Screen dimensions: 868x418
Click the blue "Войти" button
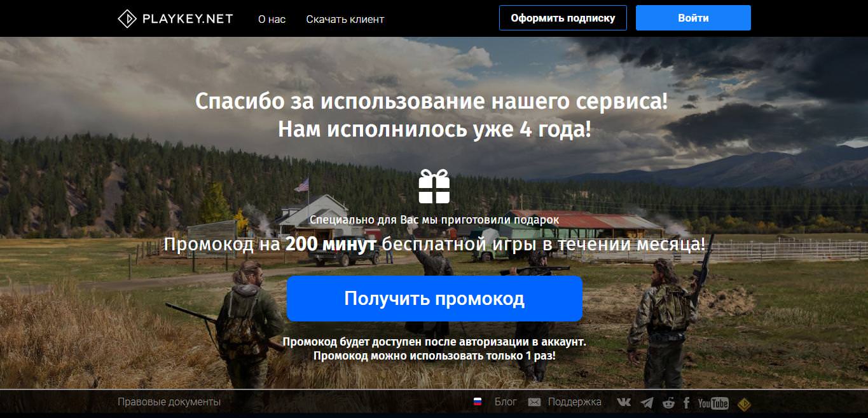click(x=693, y=18)
